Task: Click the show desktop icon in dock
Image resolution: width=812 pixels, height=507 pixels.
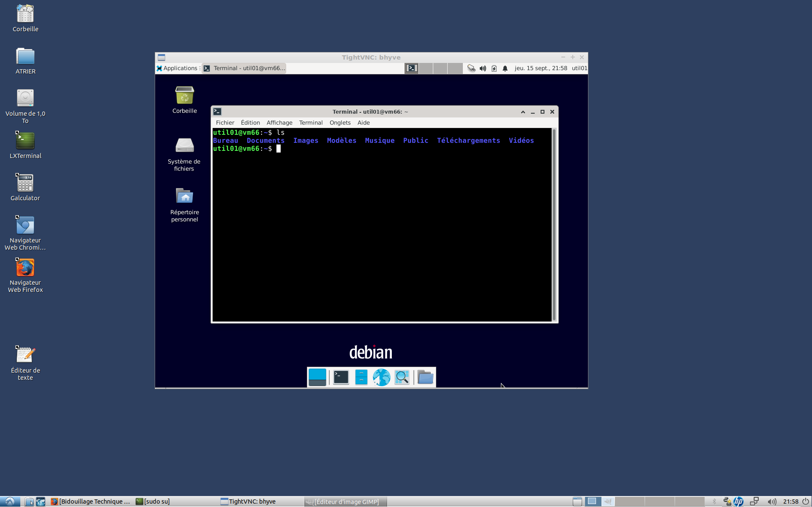Action: click(x=317, y=377)
